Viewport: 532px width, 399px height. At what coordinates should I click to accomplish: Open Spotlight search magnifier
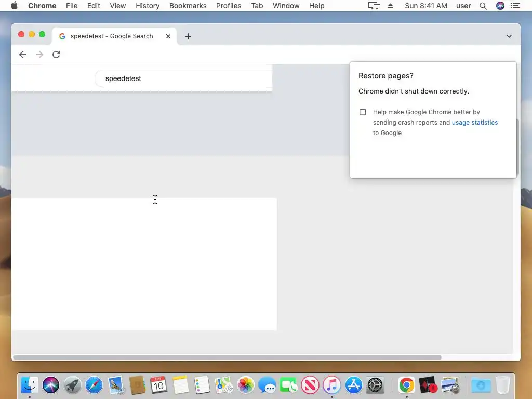point(483,6)
